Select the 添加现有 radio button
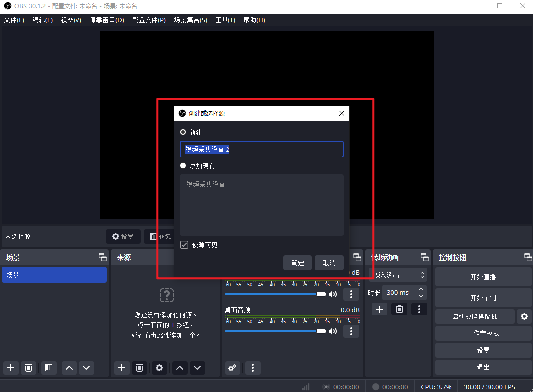Image resolution: width=533 pixels, height=392 pixels. point(183,166)
